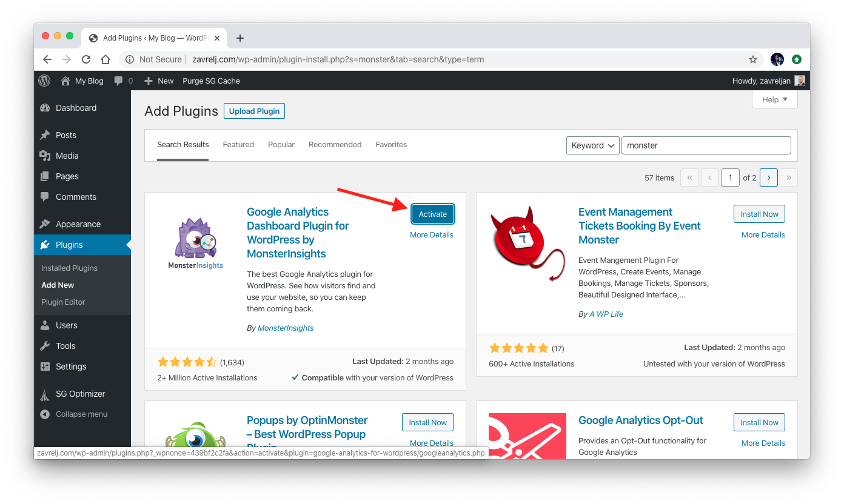Open Installed Plugins submenu item
This screenshot has width=844, height=504.
[x=69, y=268]
